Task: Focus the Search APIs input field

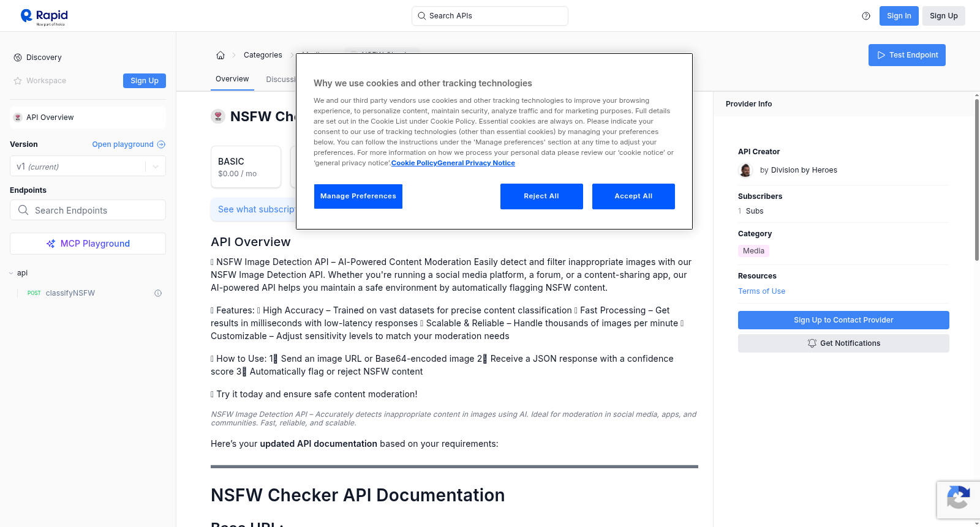Action: pyautogui.click(x=490, y=16)
